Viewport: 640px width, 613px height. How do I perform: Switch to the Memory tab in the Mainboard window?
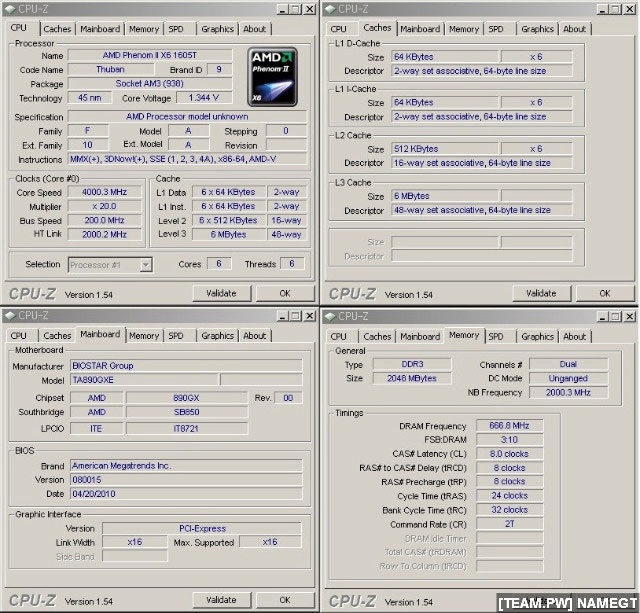(143, 336)
